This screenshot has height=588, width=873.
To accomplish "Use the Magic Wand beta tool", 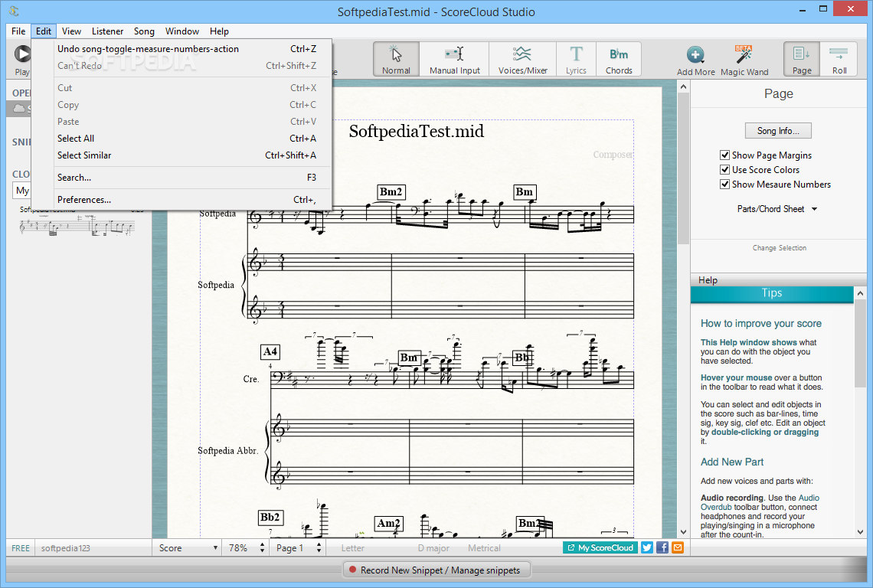I will coord(744,60).
